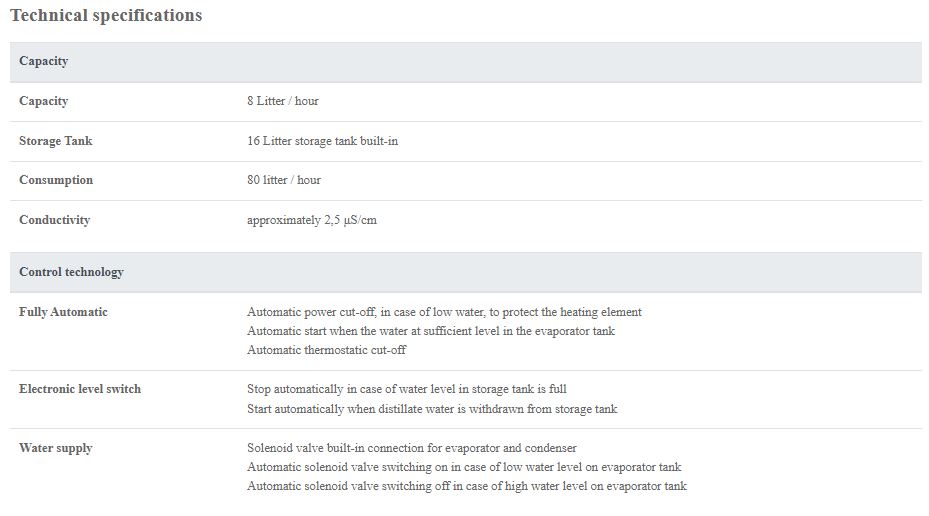
Task: Select the Capacity section header
Action: click(466, 62)
